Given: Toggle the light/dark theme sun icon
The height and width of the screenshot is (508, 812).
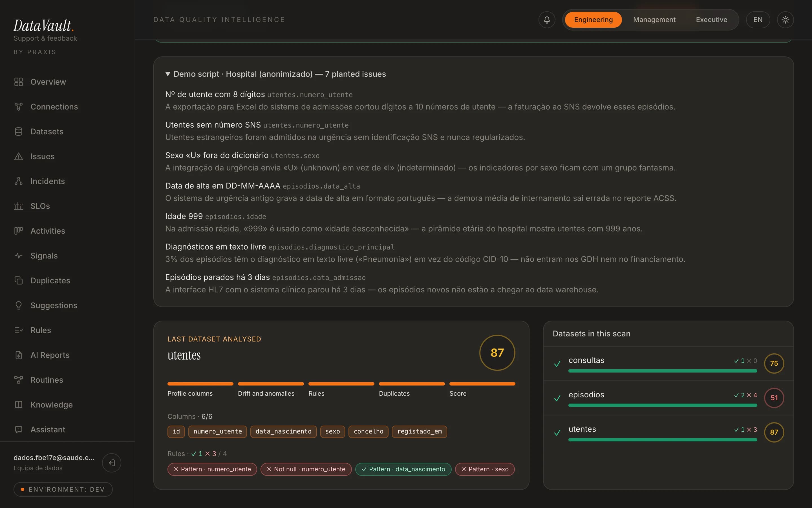Looking at the screenshot, I should (x=785, y=20).
